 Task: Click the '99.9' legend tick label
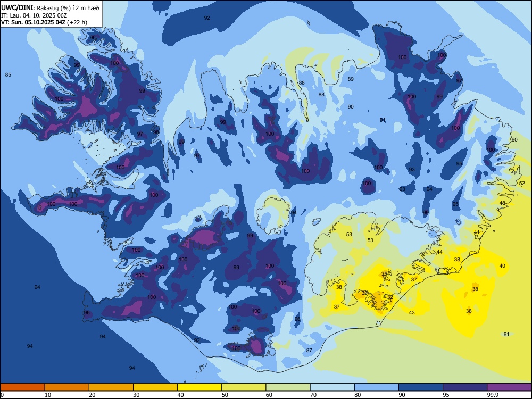pos(493,395)
